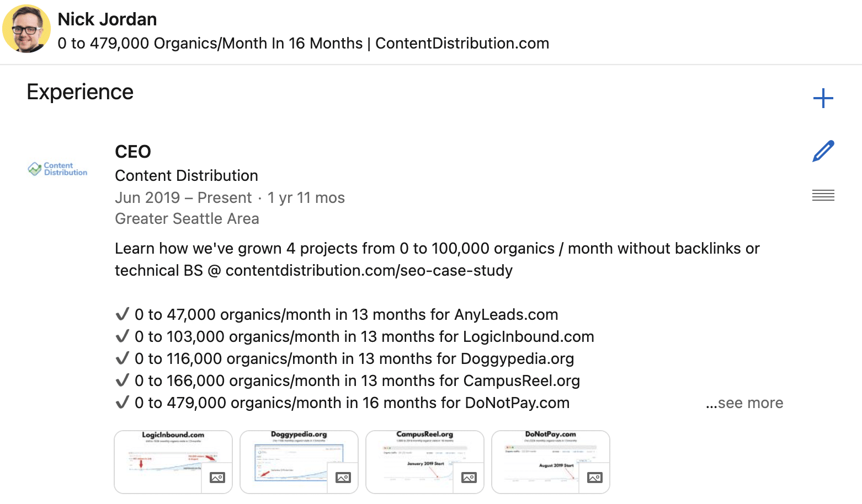
Task: Click the pencil edit icon for CEO
Action: 823,151
